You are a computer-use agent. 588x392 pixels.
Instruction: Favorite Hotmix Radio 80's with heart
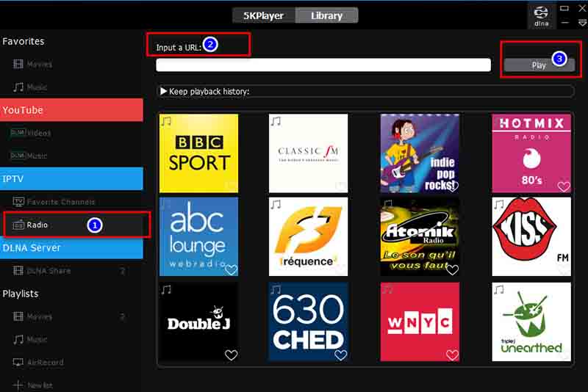[564, 186]
